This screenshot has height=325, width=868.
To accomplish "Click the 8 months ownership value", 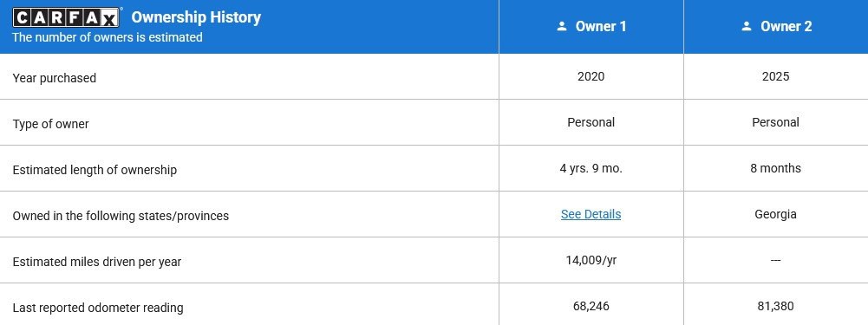I will pyautogui.click(x=775, y=168).
